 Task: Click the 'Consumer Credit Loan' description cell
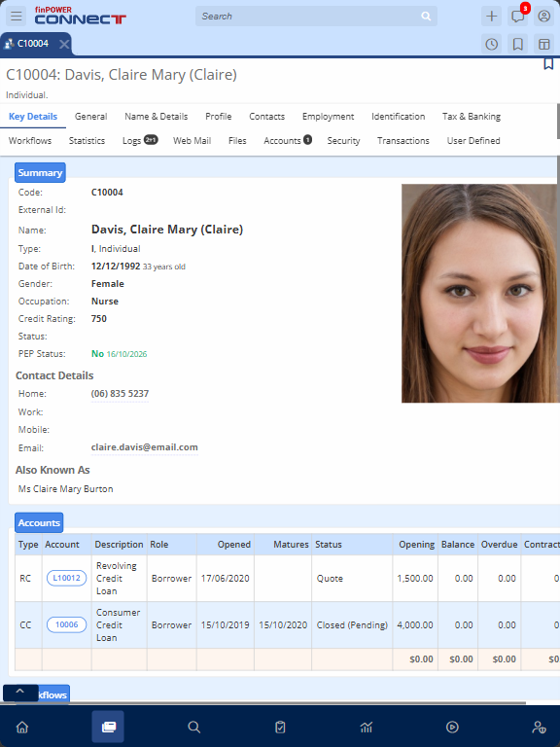pyautogui.click(x=119, y=625)
